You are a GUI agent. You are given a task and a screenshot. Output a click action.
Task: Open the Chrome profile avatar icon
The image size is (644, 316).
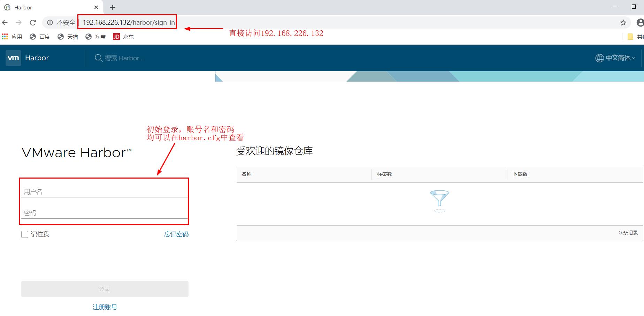640,23
